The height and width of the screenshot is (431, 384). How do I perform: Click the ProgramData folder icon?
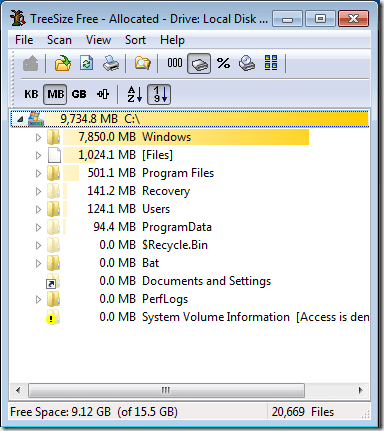point(53,227)
